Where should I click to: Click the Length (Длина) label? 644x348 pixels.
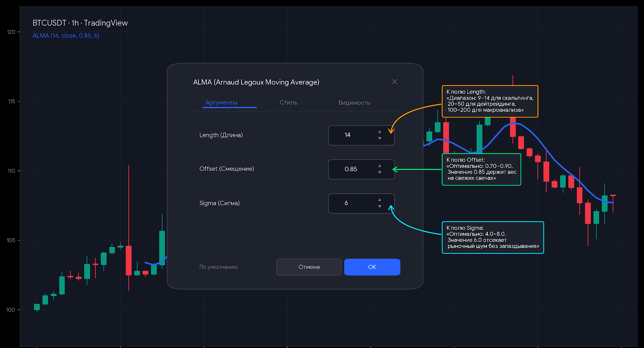[221, 135]
